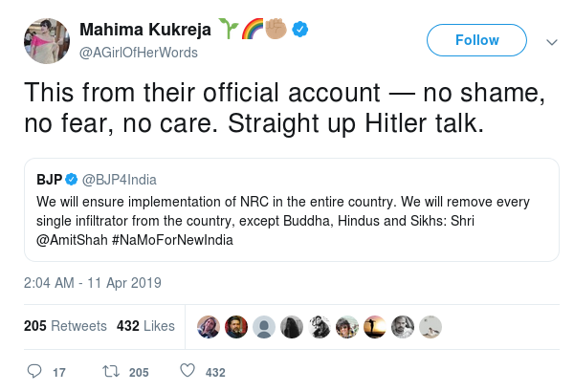Click Mahima Kukreja's blue verified badge
574x392 pixels.
click(x=301, y=31)
